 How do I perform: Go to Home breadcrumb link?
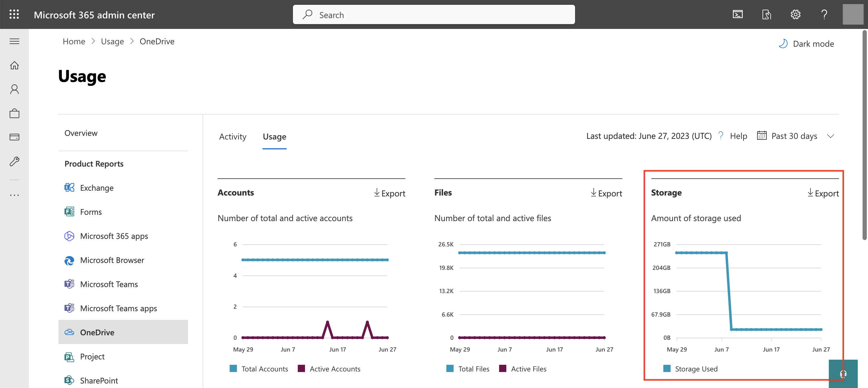click(x=74, y=41)
